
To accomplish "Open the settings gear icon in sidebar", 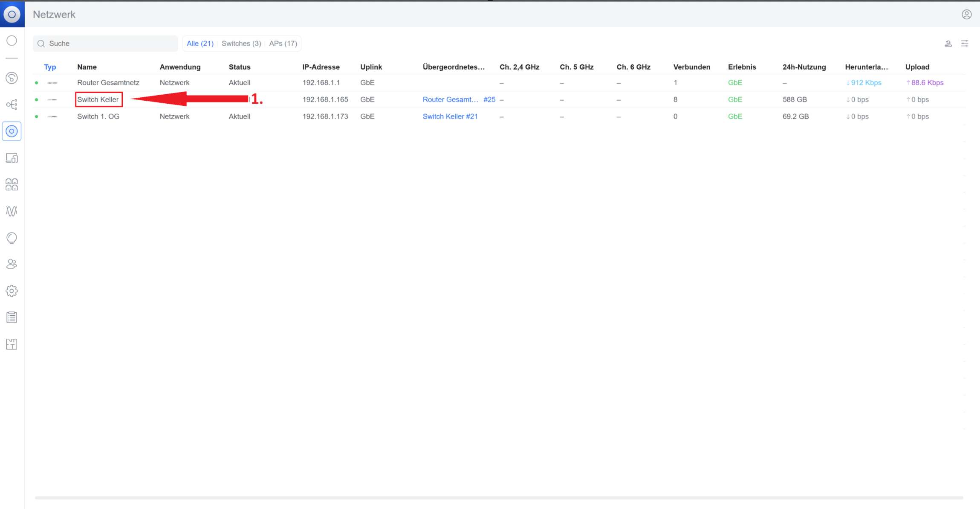I will click(x=12, y=291).
